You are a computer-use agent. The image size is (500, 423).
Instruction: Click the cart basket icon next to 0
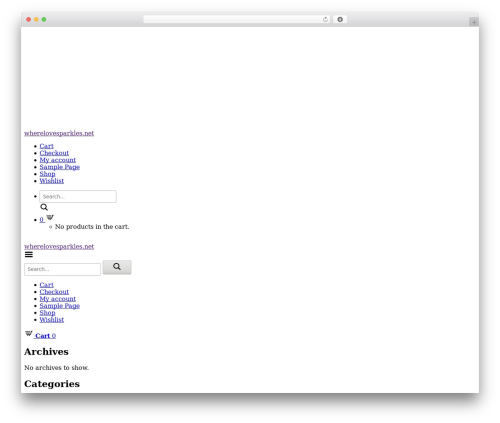[50, 218]
